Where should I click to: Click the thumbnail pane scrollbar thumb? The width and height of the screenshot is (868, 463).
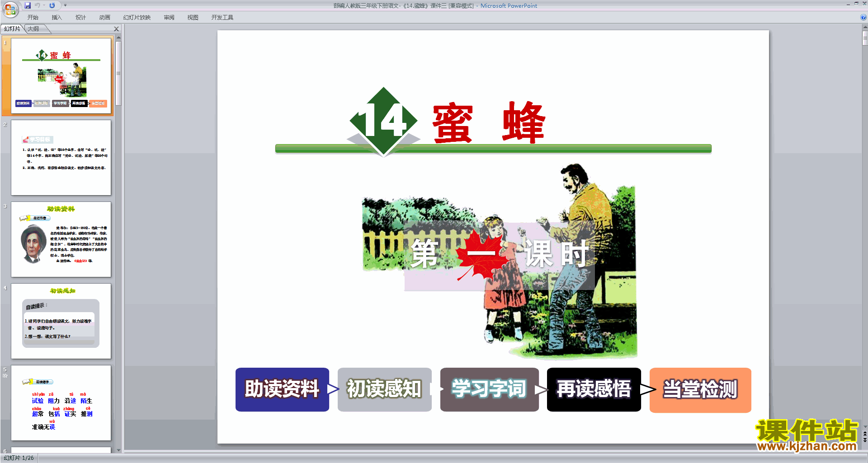click(118, 73)
